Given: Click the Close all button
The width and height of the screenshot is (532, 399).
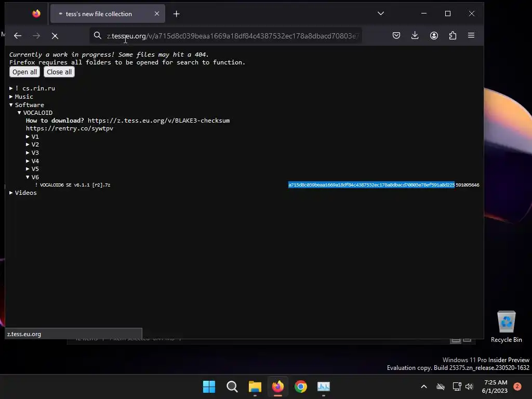Looking at the screenshot, I should [x=59, y=72].
